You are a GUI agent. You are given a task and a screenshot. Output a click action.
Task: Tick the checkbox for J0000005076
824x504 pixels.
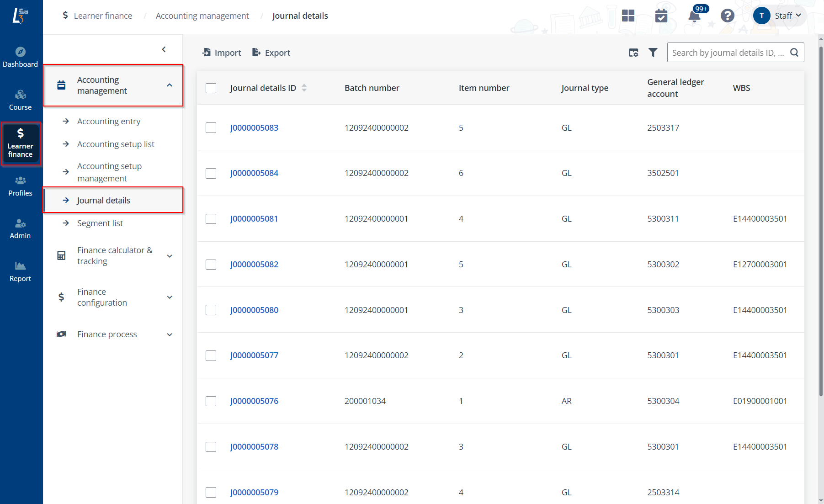point(211,401)
